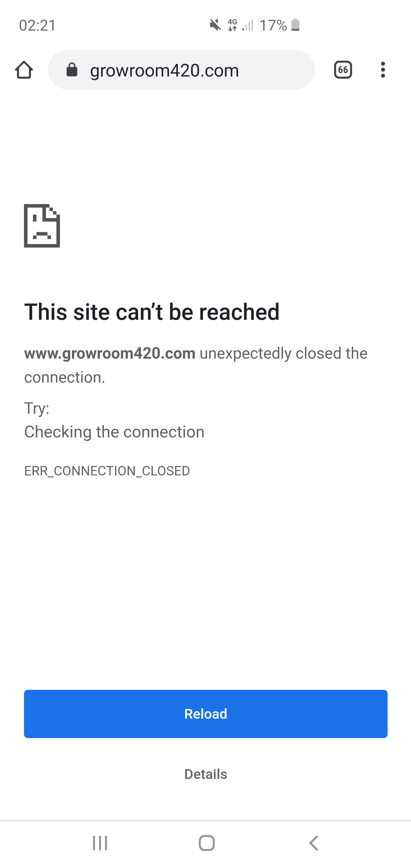
Task: Tap the Android recent apps button
Action: pyautogui.click(x=100, y=843)
